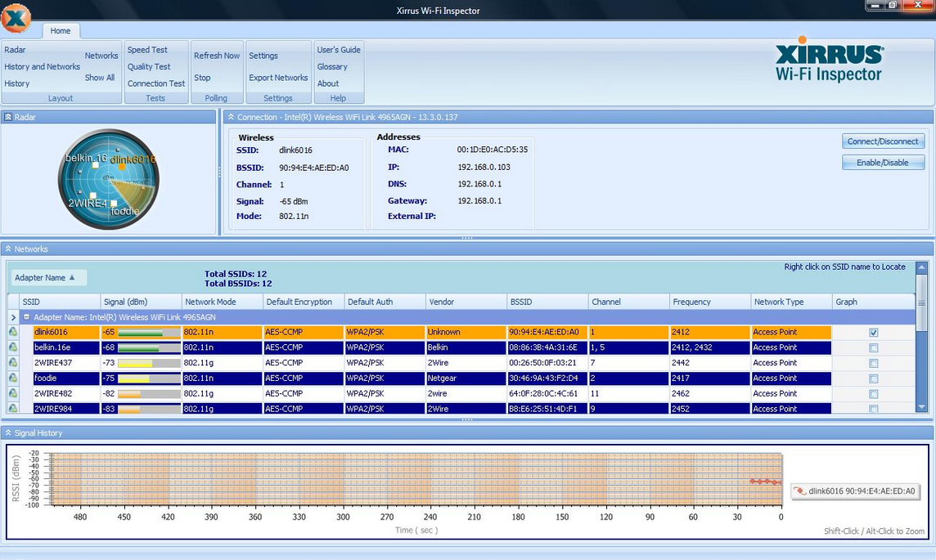Click Refresh Now in Polling

[217, 56]
